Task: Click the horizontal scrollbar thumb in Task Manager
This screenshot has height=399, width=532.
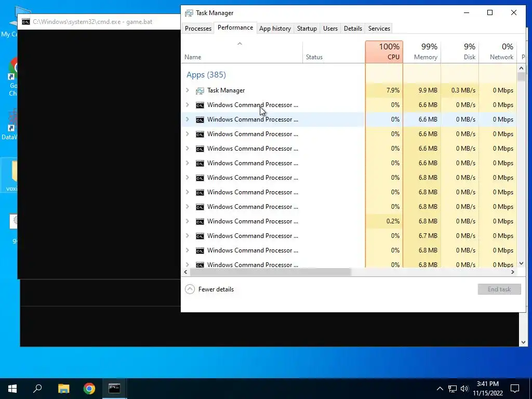Action: (270, 272)
